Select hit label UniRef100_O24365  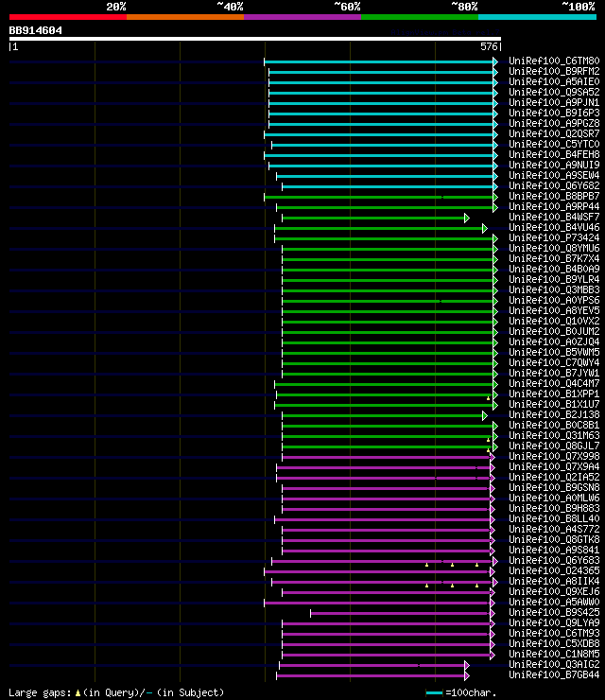(554, 570)
